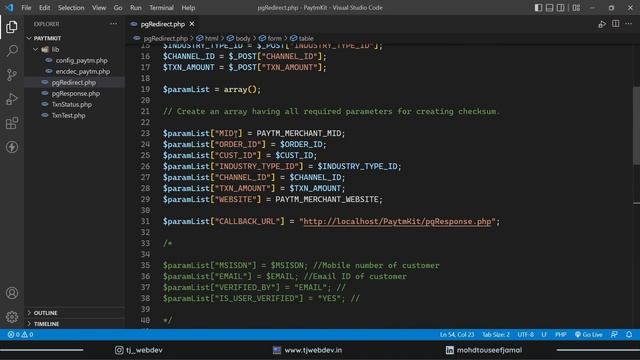Open the Help menu
Viewport: 640px width, 360px height.
(188, 8)
